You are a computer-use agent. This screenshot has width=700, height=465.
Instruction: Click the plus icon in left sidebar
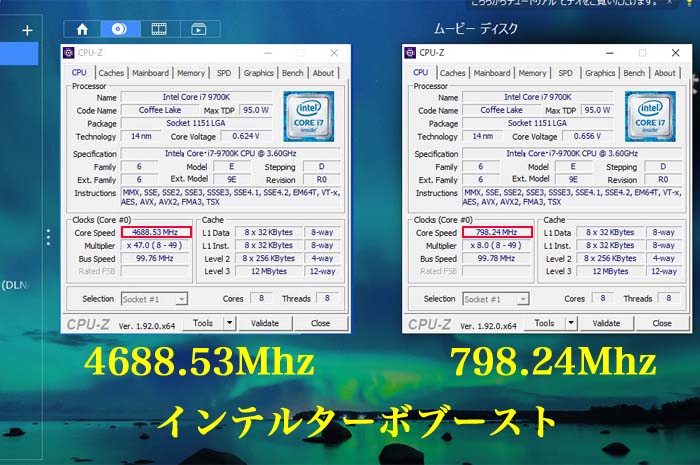point(27,30)
